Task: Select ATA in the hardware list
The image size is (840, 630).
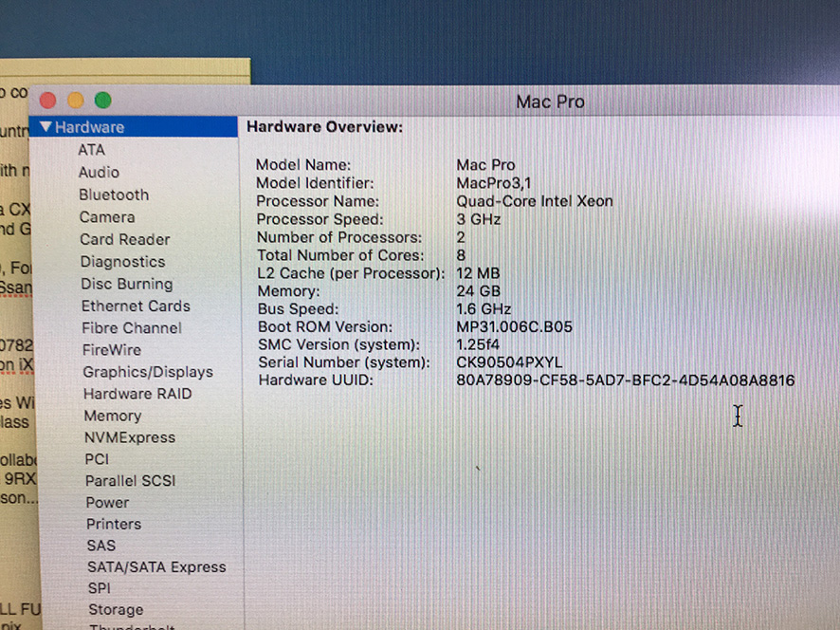Action: (x=91, y=150)
